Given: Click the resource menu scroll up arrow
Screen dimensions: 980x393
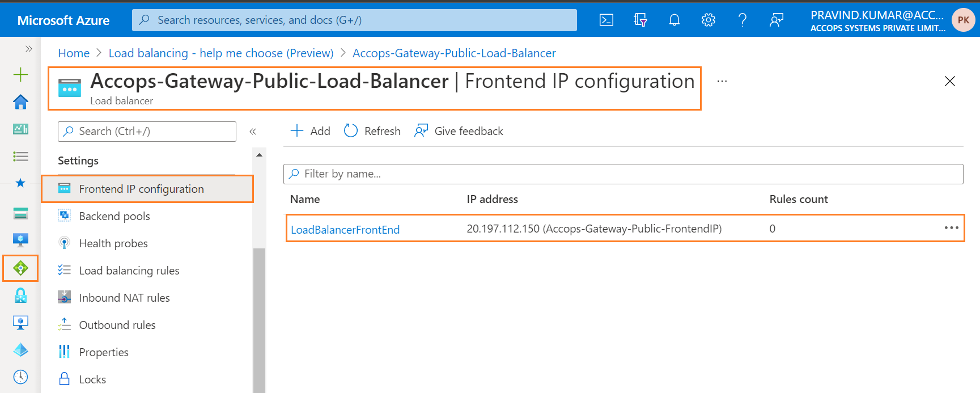Looking at the screenshot, I should click(259, 155).
